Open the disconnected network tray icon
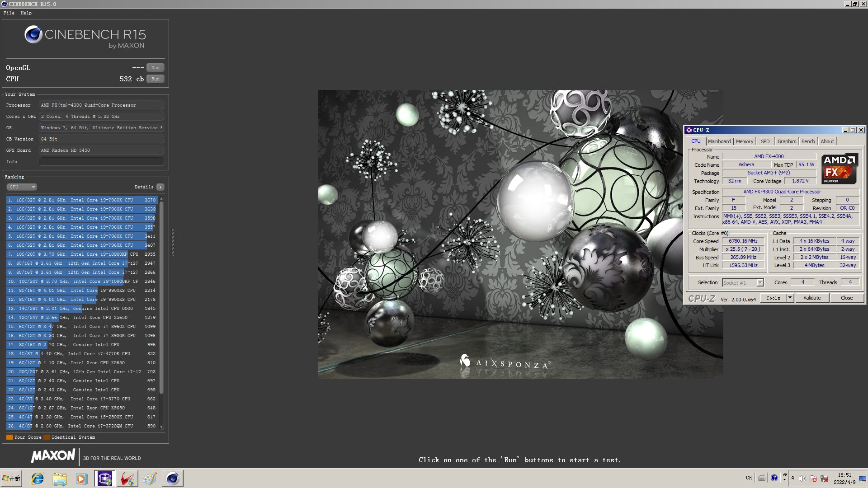The image size is (868, 488). (x=824, y=479)
